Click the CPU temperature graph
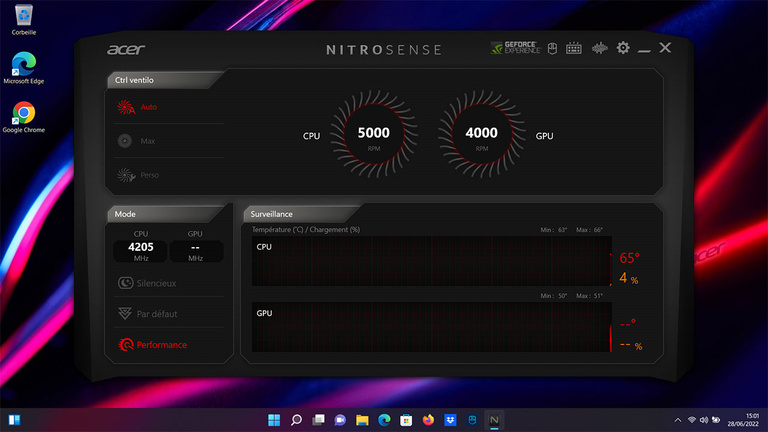This screenshot has height=432, width=768. click(x=432, y=261)
